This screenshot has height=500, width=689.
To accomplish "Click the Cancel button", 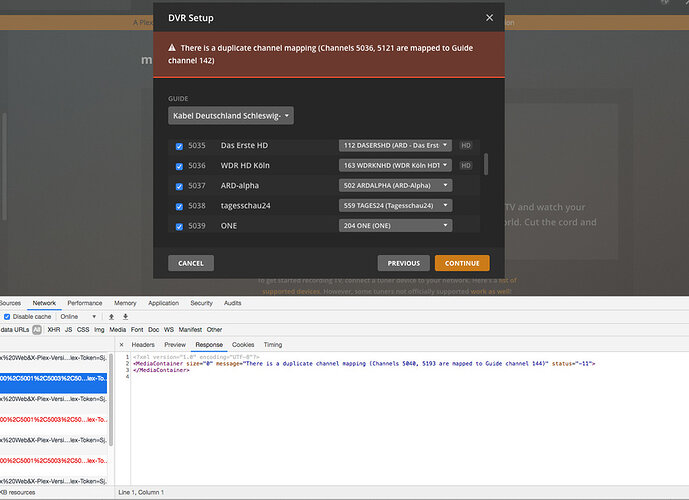I will coord(191,263).
